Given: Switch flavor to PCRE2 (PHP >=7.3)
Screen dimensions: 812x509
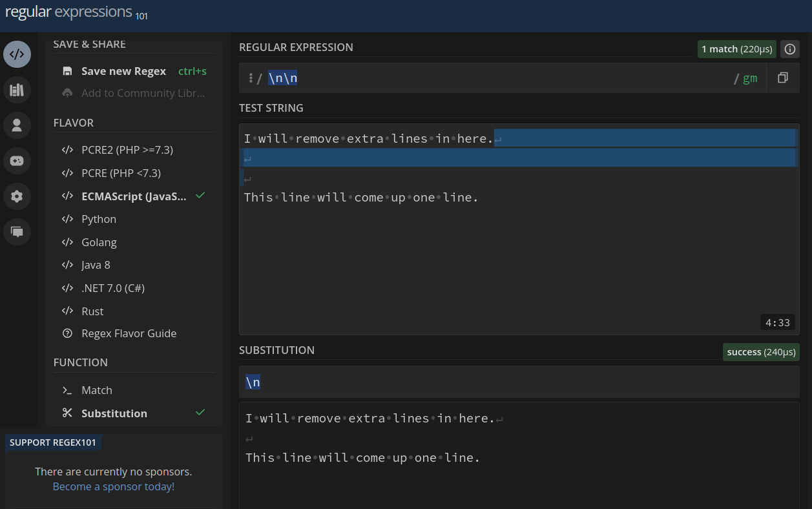Looking at the screenshot, I should 127,150.
